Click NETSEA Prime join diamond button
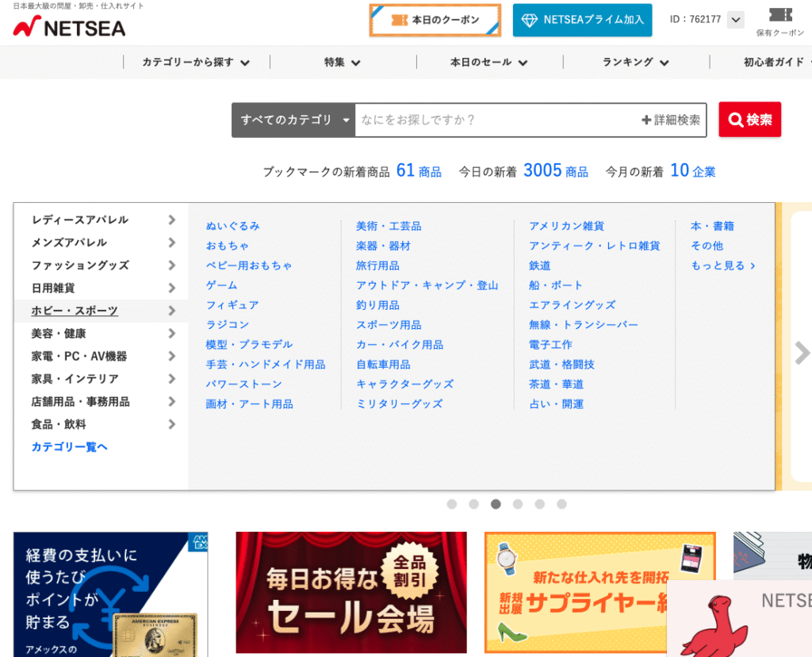This screenshot has height=657, width=812. tap(582, 21)
